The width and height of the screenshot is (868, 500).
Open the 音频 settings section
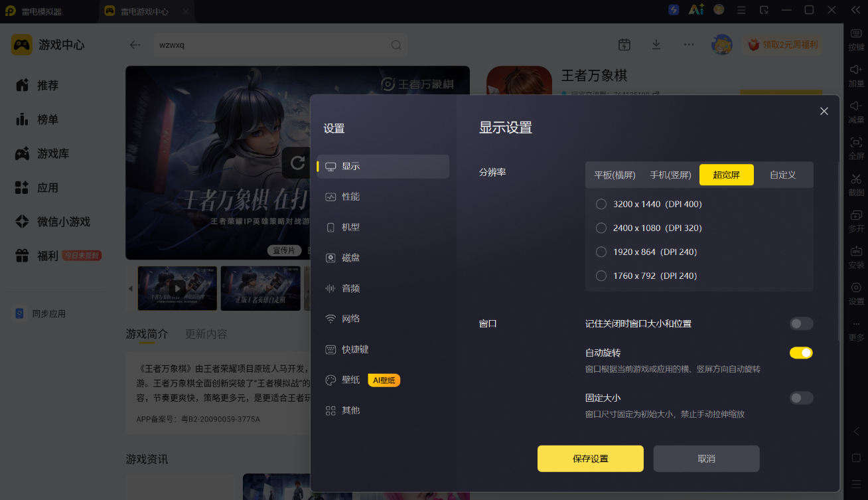pos(383,288)
